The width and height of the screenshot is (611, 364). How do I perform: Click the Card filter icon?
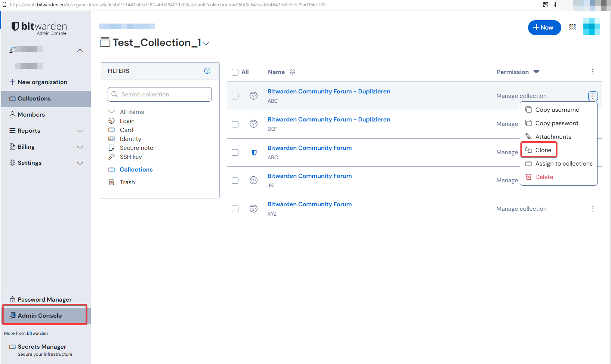(111, 130)
